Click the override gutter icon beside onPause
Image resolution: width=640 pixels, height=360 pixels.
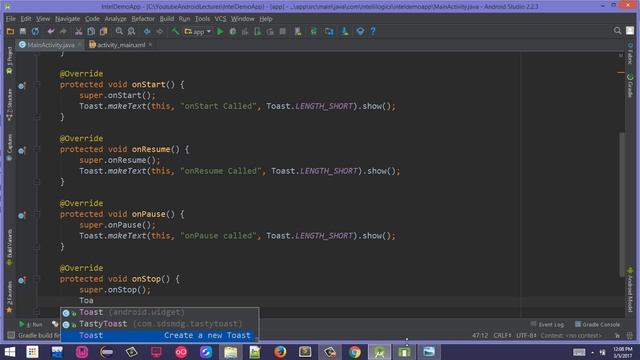tap(22, 215)
